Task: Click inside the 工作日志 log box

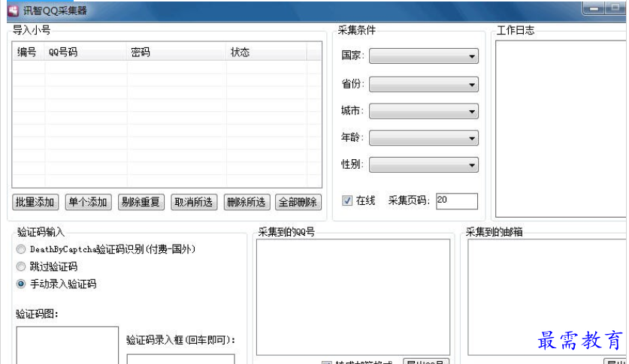Action: (561, 129)
